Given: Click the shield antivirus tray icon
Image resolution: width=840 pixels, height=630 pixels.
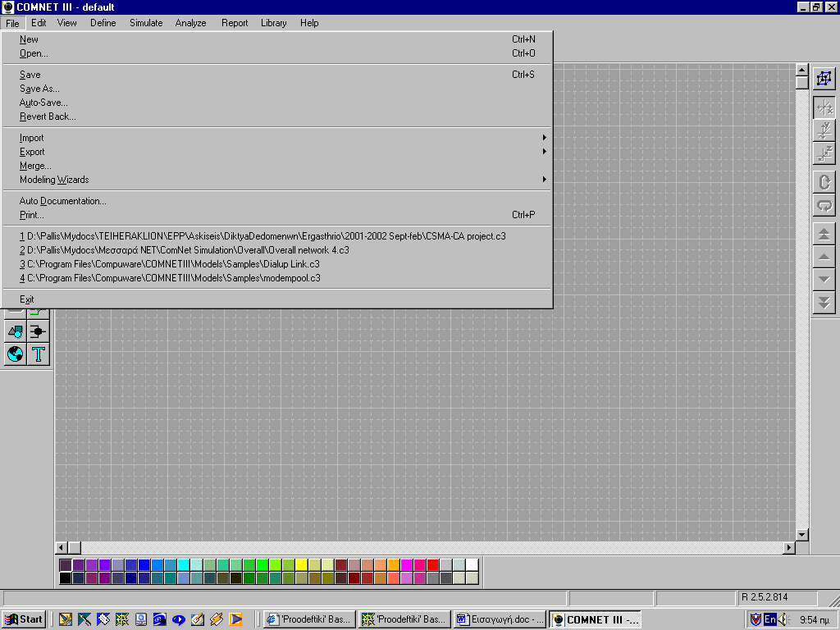Looking at the screenshot, I should (756, 619).
